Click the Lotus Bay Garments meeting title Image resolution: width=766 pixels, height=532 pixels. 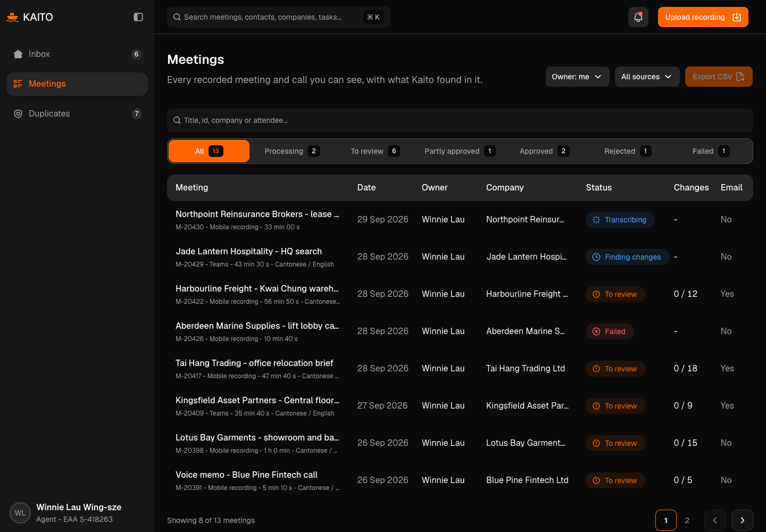(x=257, y=437)
